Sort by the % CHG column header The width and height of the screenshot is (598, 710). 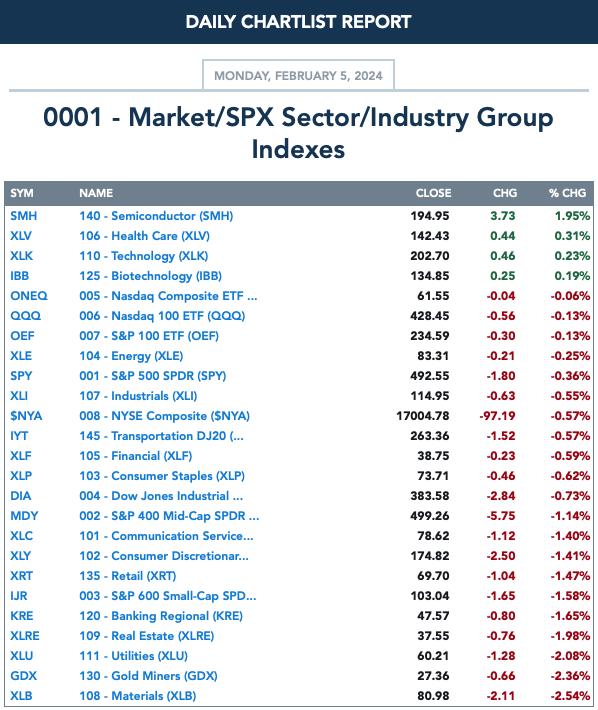click(567, 193)
